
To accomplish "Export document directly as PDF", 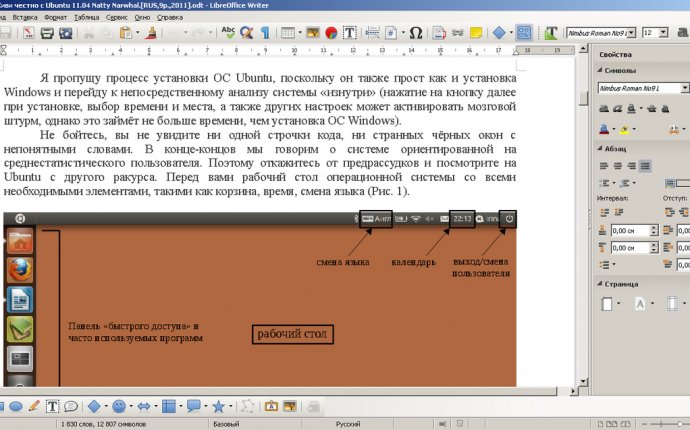I will (29, 33).
